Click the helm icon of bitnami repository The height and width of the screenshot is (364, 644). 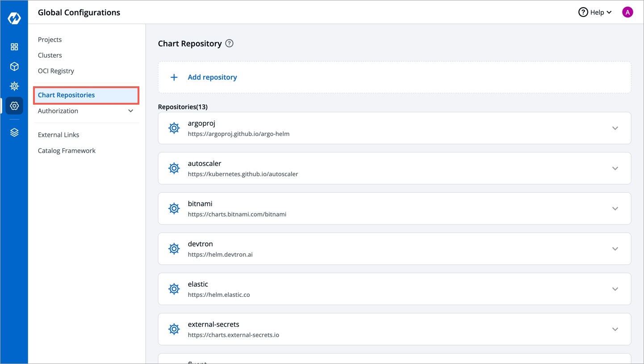[x=174, y=208]
